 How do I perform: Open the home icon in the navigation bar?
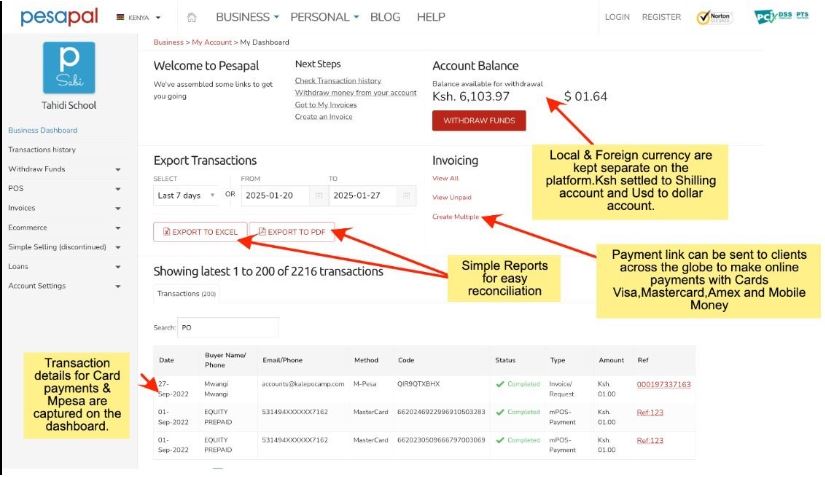click(x=192, y=17)
